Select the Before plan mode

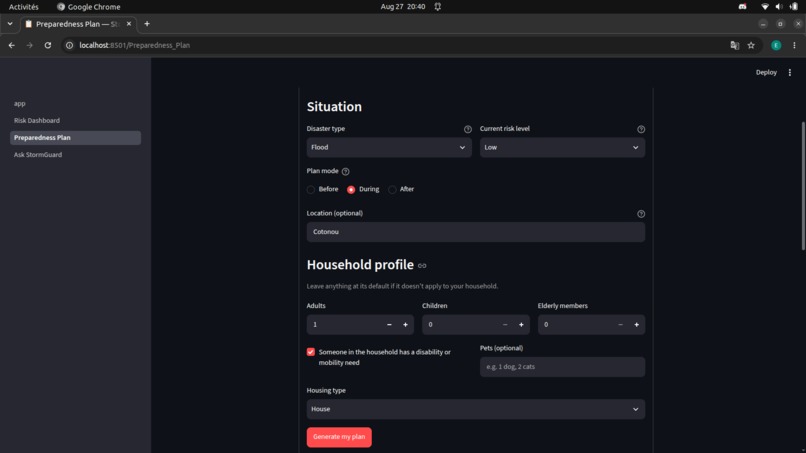coord(322,189)
